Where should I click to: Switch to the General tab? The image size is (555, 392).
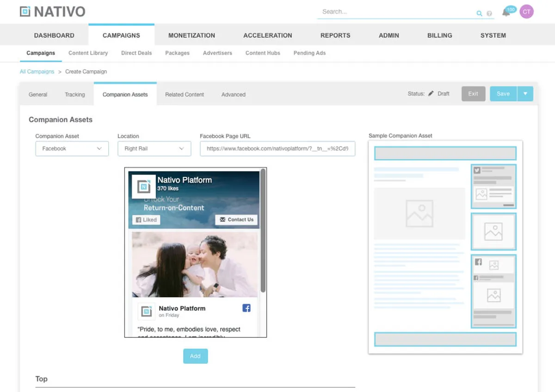point(38,94)
